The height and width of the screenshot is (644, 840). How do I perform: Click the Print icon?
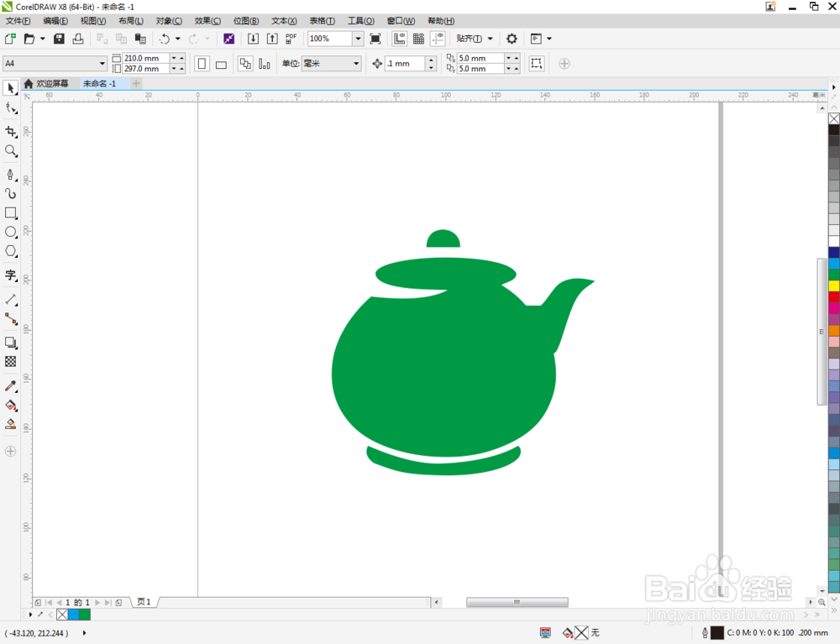78,39
